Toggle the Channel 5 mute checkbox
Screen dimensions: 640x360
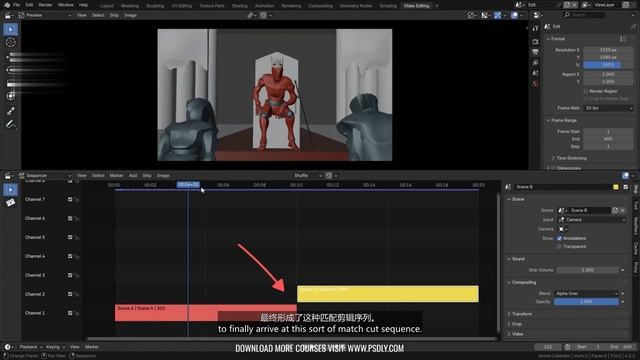pos(70,237)
